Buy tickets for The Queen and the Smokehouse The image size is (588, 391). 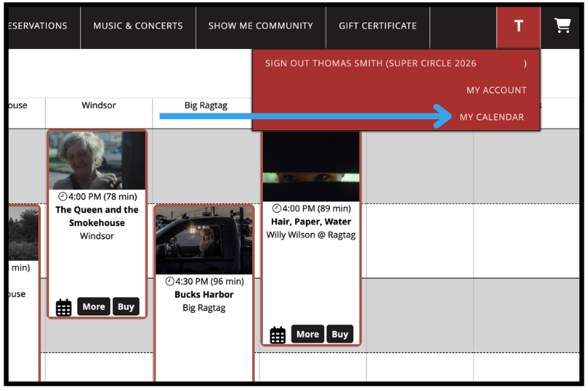coord(126,307)
